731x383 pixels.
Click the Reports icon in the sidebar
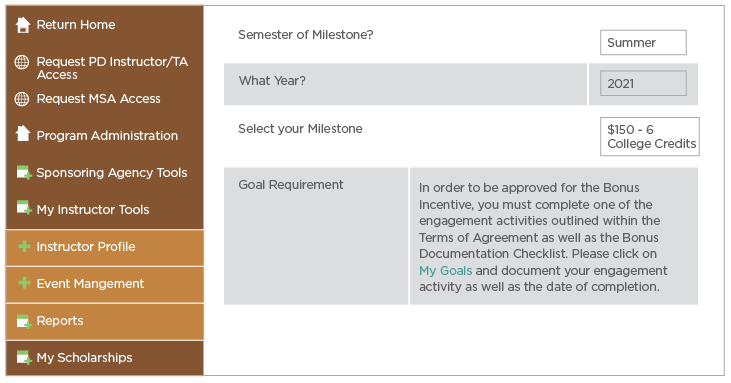click(24, 321)
